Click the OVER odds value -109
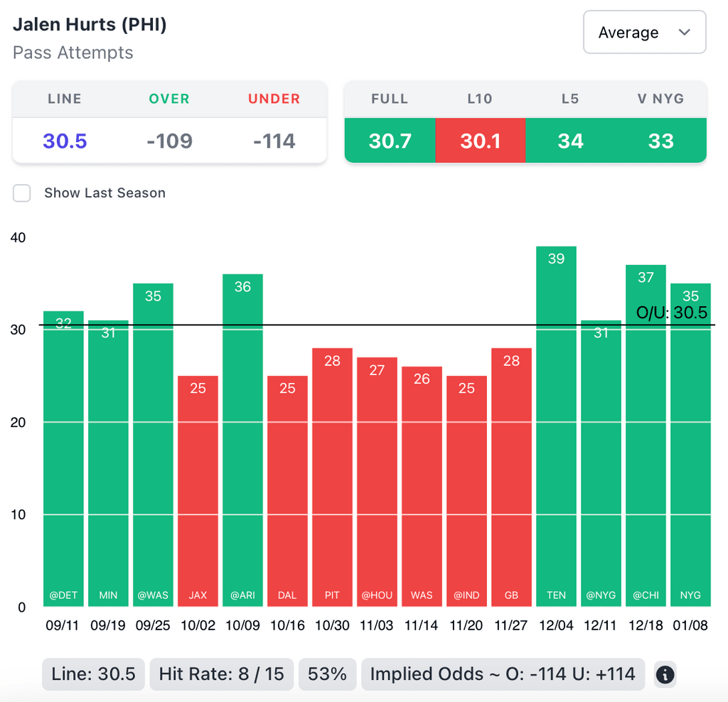Viewport: 728px width, 702px height. click(x=169, y=141)
